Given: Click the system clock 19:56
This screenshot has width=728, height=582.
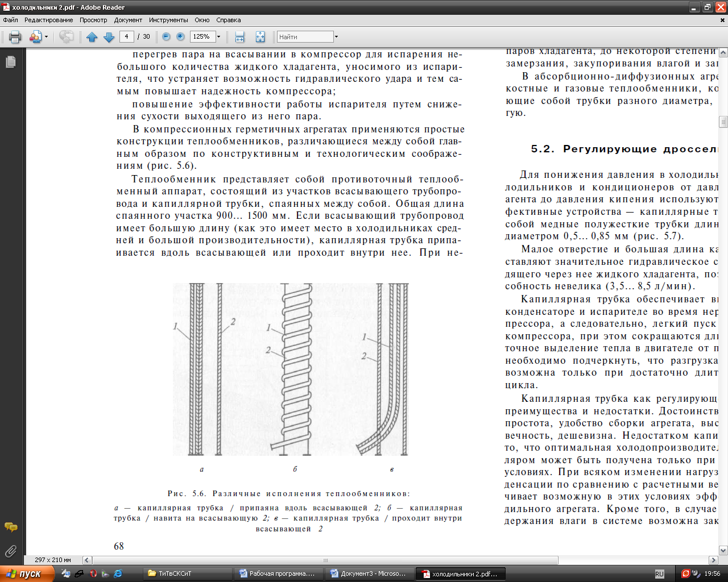Looking at the screenshot, I should click(712, 573).
